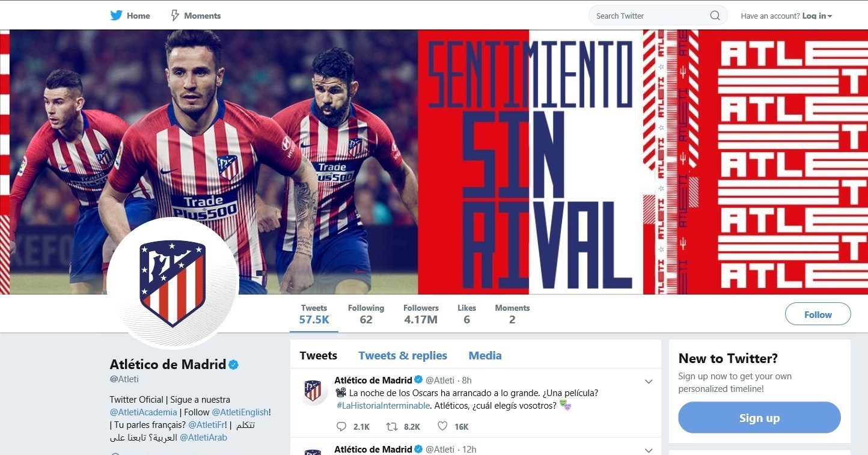Switch to the Media tab
This screenshot has width=868, height=455.
pyautogui.click(x=485, y=355)
